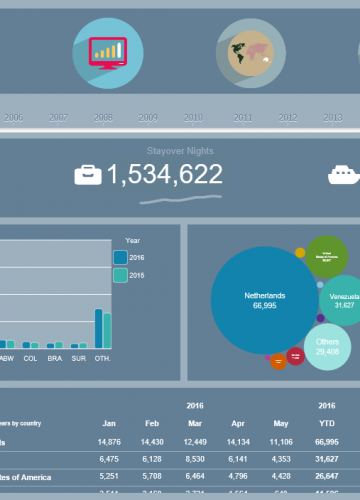
Task: Click the 2016 blue legend swatch
Action: click(x=120, y=258)
